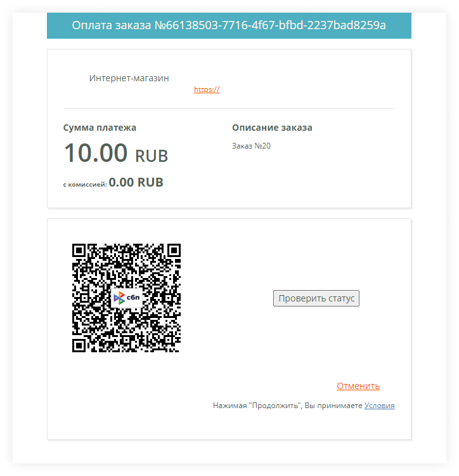Viewport: 459px width, 476px height.
Task: Click the QR code bottom-left finder square
Action: point(79,345)
